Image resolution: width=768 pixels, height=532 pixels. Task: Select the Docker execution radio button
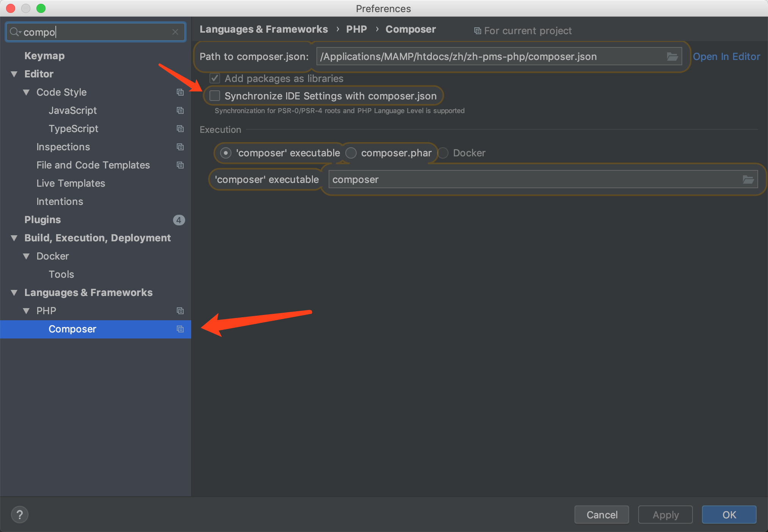[x=443, y=153]
